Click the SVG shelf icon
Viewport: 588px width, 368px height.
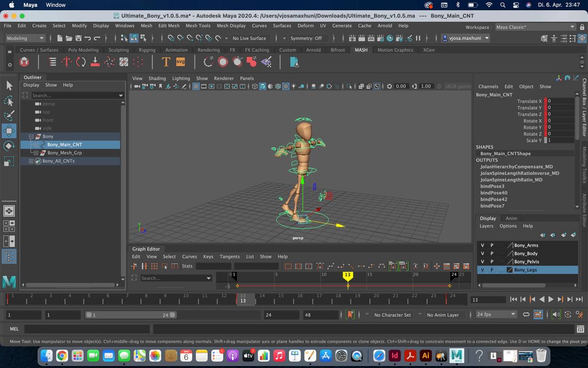tap(180, 62)
